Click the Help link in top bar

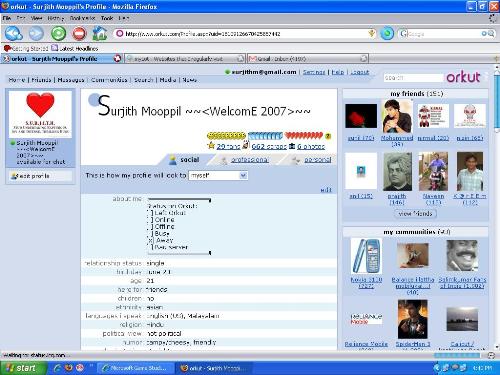(337, 72)
